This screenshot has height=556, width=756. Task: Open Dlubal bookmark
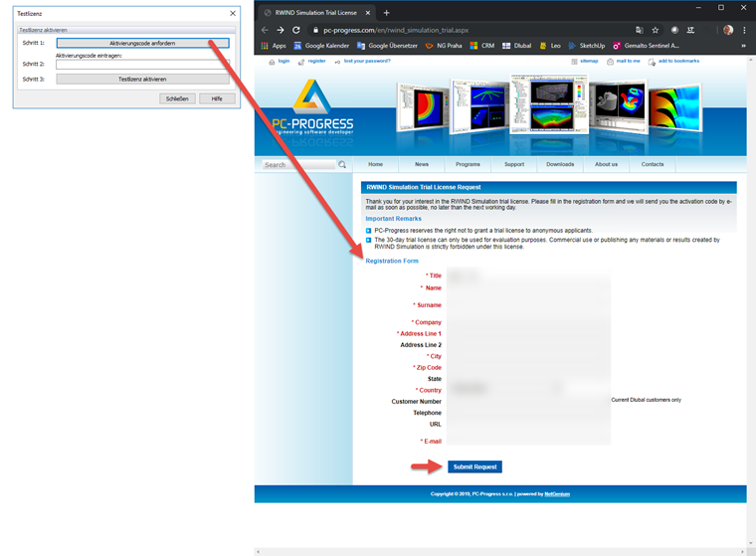click(x=517, y=46)
